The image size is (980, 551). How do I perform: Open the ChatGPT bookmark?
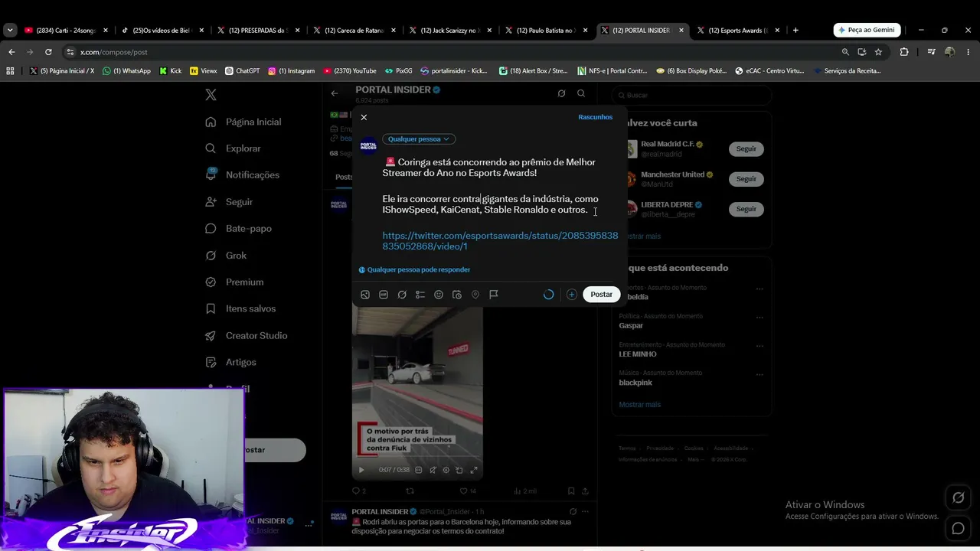pyautogui.click(x=243, y=71)
